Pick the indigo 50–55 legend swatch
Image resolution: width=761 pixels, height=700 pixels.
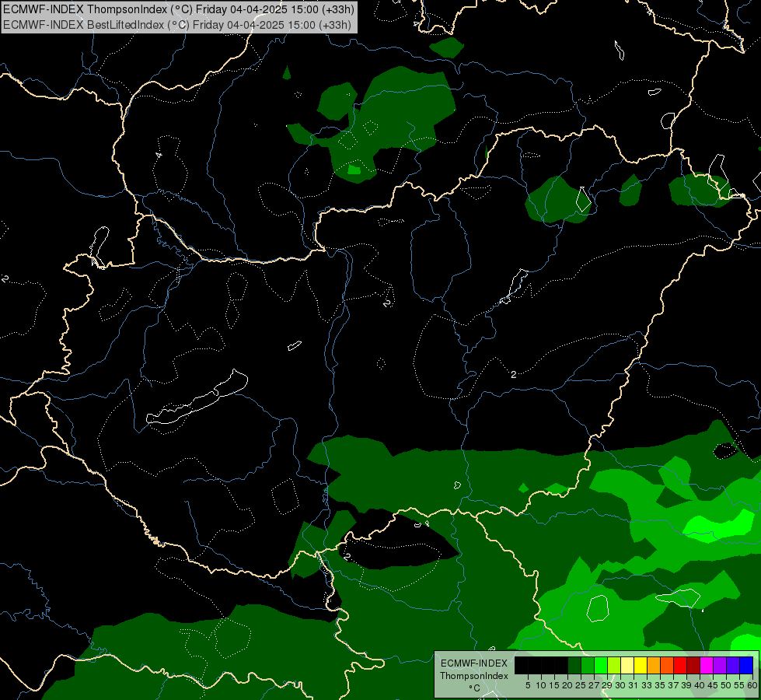coord(733,665)
